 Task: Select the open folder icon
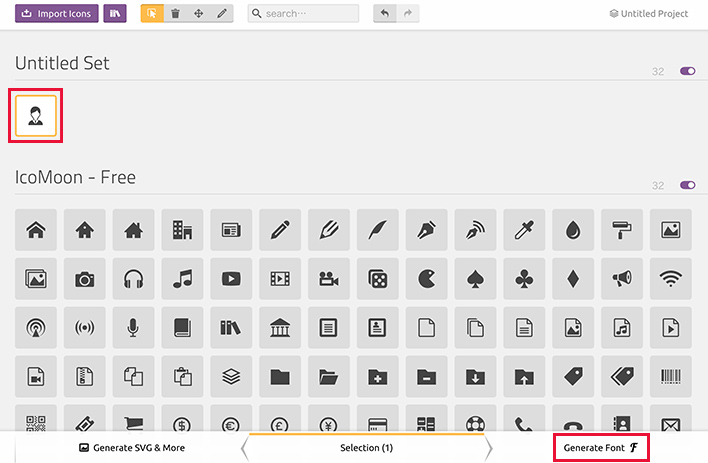tap(329, 376)
